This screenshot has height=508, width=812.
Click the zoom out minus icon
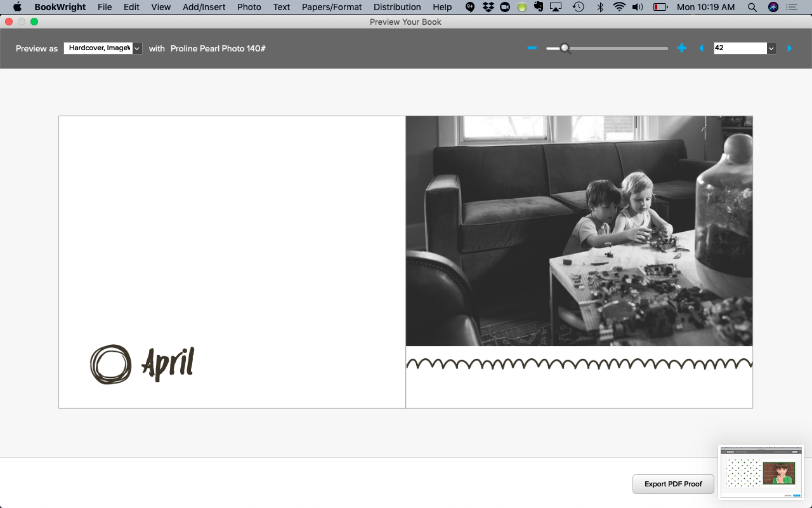coord(532,48)
